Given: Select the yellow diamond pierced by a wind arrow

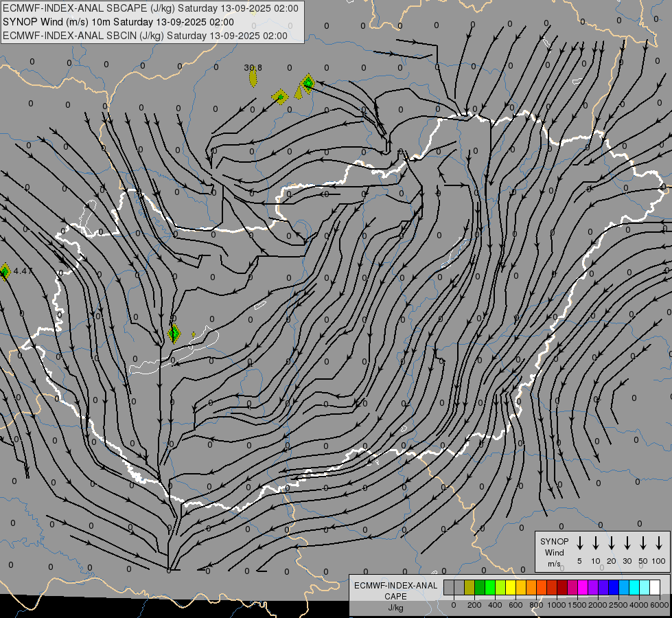Looking at the screenshot, I should pyautogui.click(x=280, y=97).
